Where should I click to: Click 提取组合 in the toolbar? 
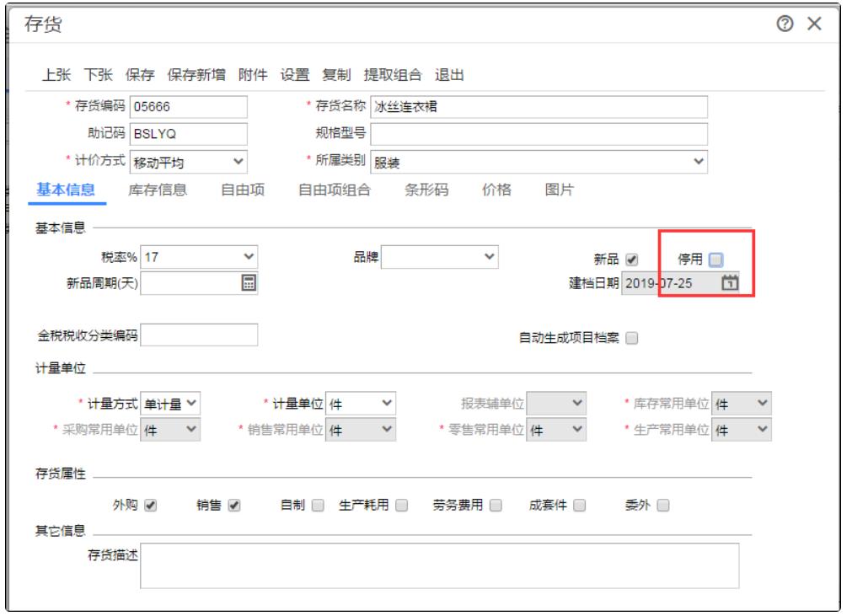(392, 74)
